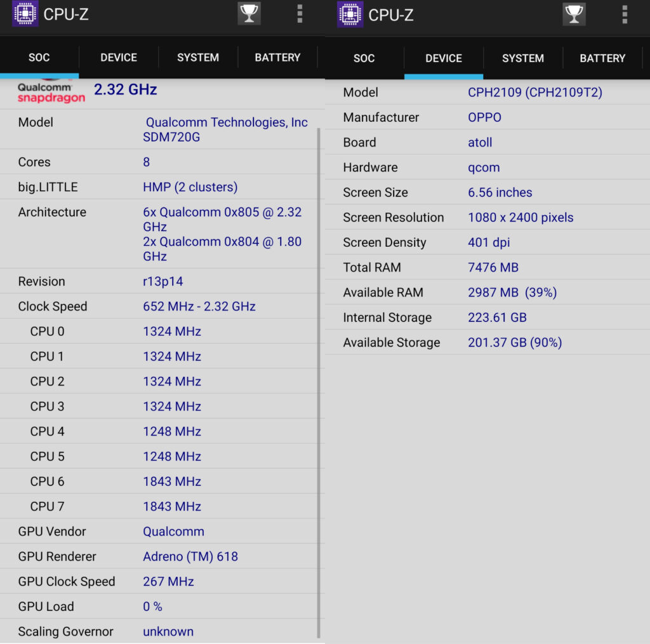650x644 pixels.
Task: Select the 2x Qualcomm 0x804 architecture line
Action: click(222, 249)
